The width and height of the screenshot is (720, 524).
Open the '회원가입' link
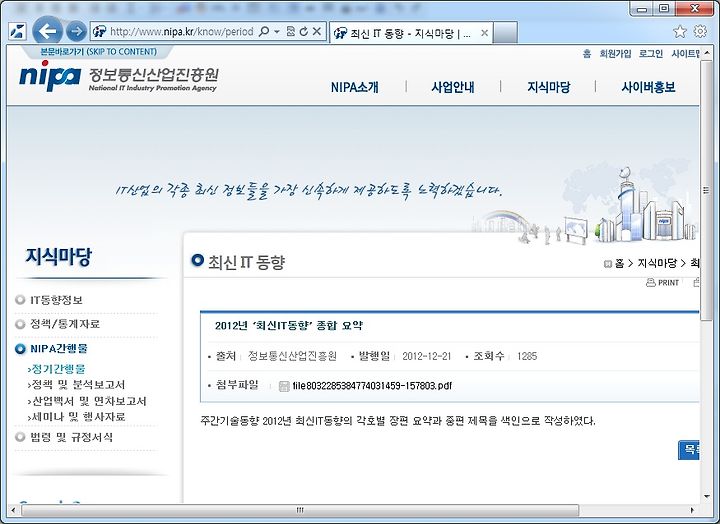(x=615, y=54)
